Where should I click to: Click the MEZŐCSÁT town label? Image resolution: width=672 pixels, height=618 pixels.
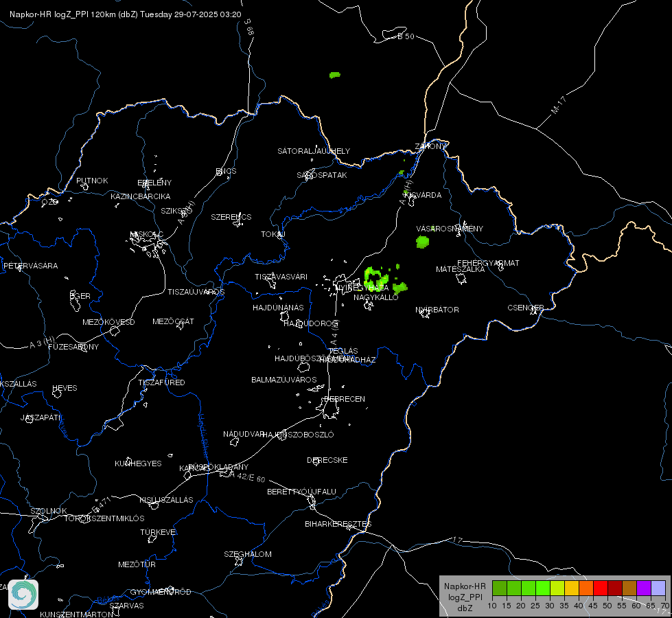click(x=173, y=321)
